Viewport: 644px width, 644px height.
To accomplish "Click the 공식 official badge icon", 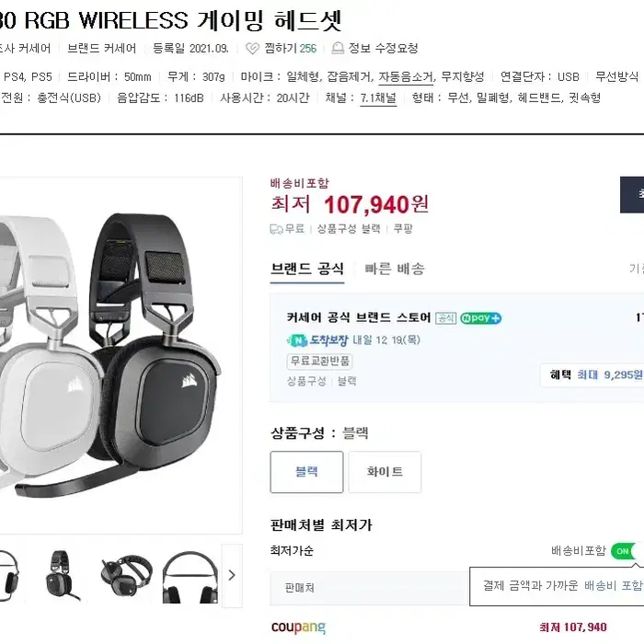I will [x=445, y=318].
